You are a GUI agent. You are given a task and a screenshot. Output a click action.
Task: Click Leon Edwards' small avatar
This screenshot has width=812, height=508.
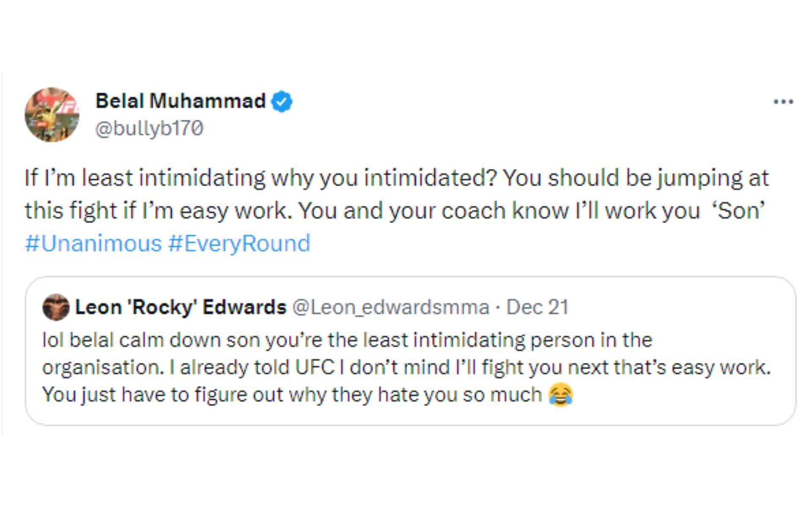56,307
